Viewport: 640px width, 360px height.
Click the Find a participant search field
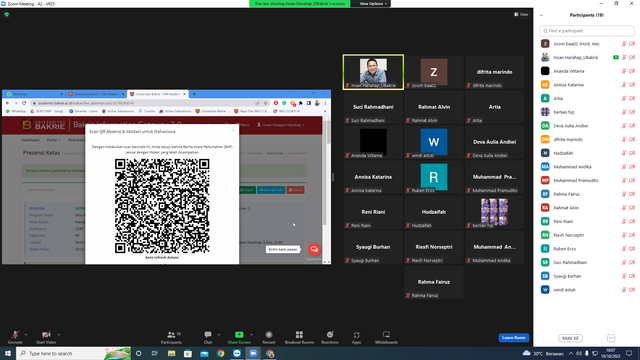(x=587, y=31)
